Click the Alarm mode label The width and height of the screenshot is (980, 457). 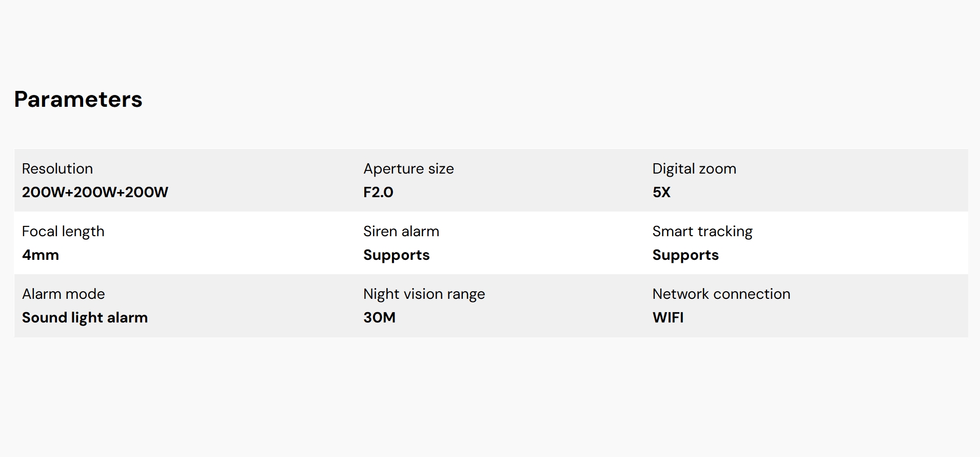coord(64,294)
